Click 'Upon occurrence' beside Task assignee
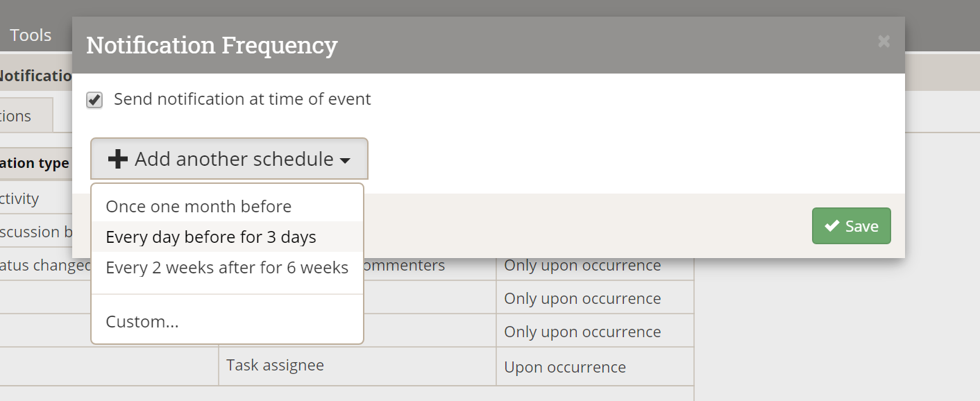The image size is (980, 401). [x=565, y=367]
